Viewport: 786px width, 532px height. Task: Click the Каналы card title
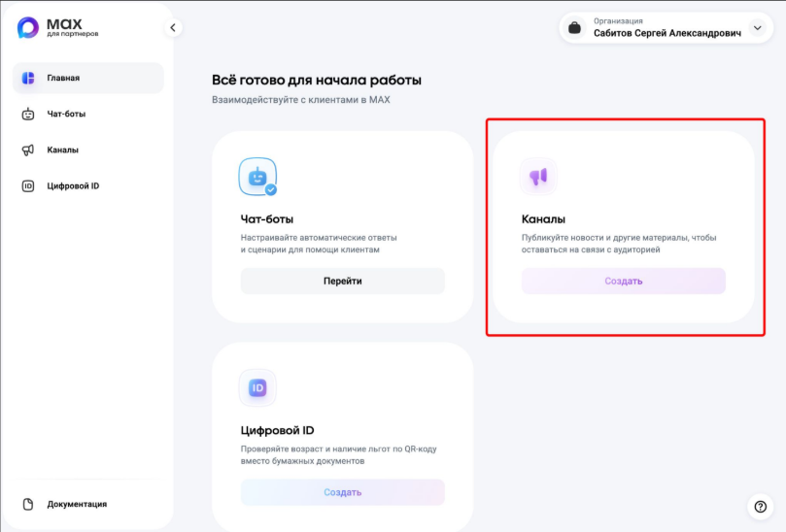pyautogui.click(x=543, y=219)
